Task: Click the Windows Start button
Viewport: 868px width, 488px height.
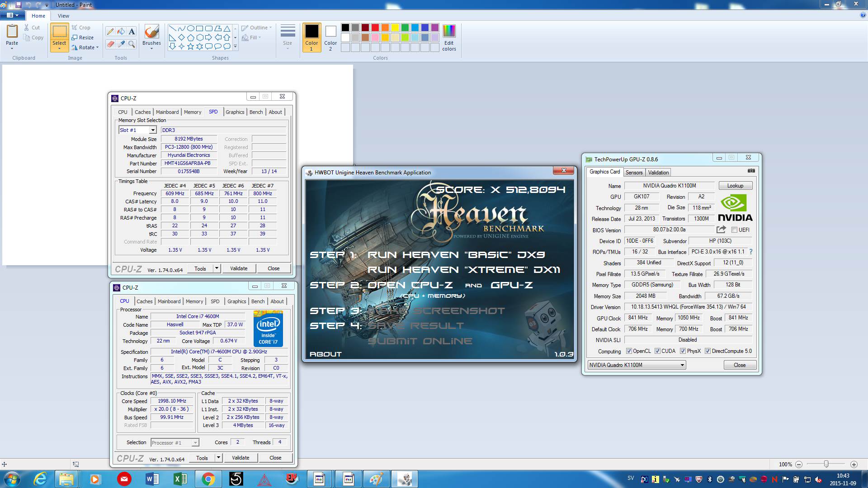Action: [12, 479]
